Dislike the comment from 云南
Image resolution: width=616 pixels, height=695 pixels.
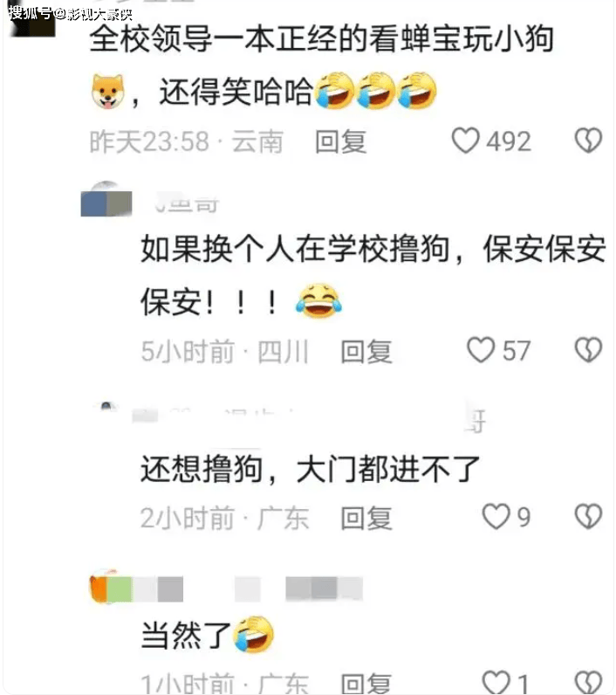(588, 141)
